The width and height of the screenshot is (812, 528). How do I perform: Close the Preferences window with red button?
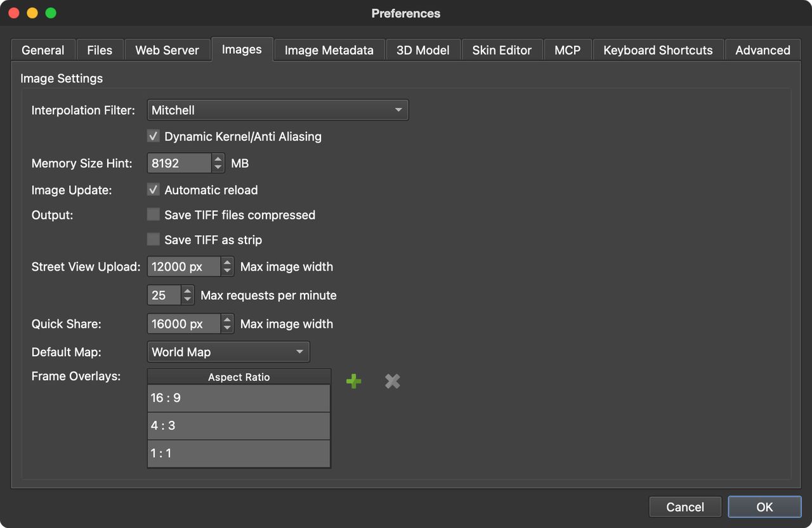click(14, 13)
